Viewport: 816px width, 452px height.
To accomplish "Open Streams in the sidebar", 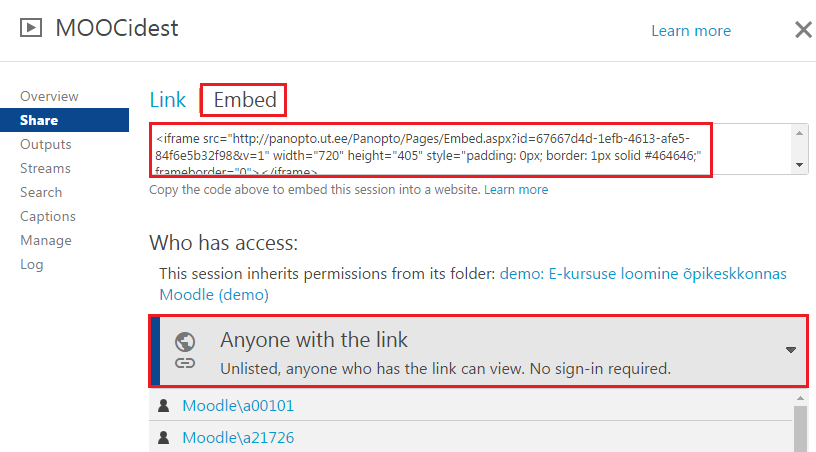I will tap(45, 168).
